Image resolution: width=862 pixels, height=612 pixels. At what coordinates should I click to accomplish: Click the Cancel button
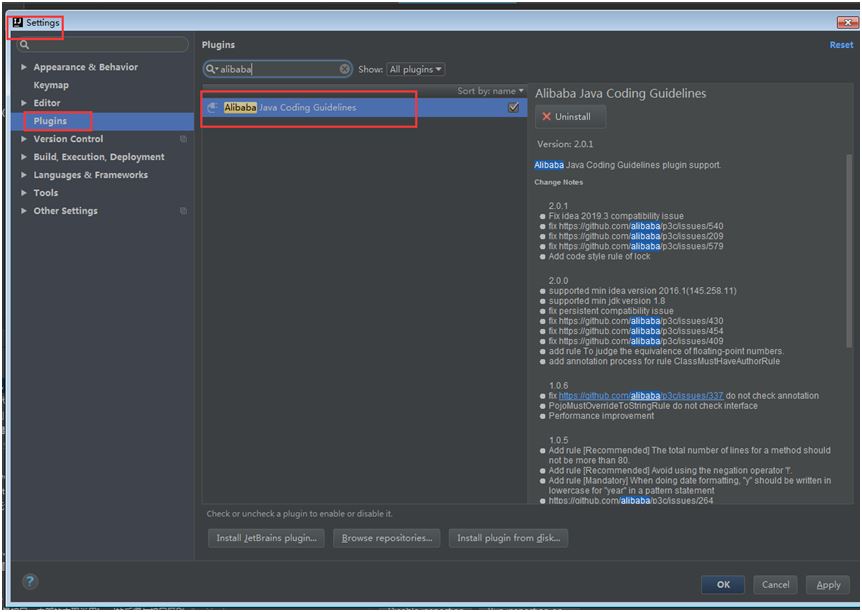point(775,585)
